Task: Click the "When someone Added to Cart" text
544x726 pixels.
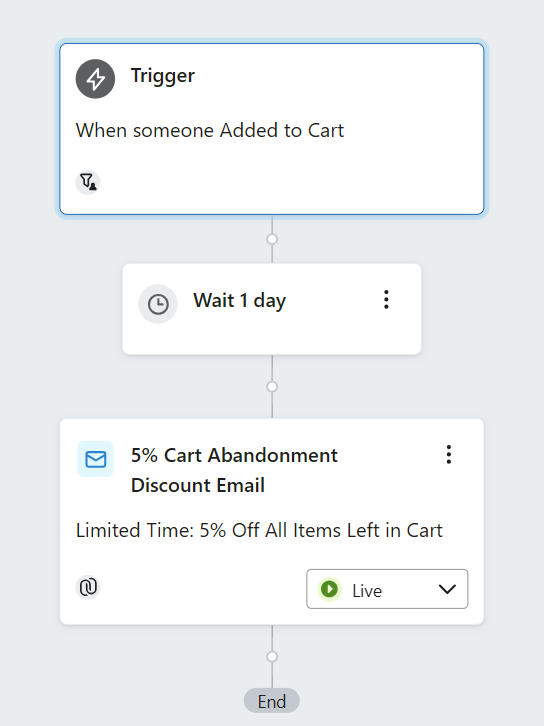Action: tap(210, 130)
